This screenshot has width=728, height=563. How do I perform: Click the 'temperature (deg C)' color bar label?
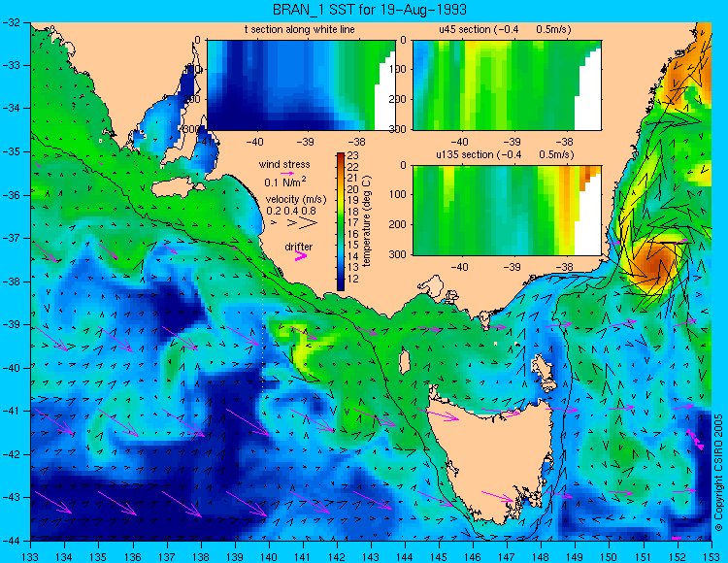pos(367,221)
